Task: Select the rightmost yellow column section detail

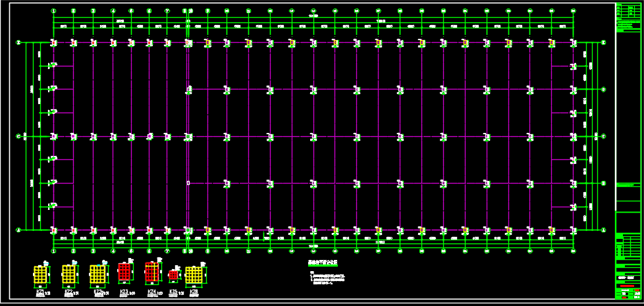Action: (194, 274)
